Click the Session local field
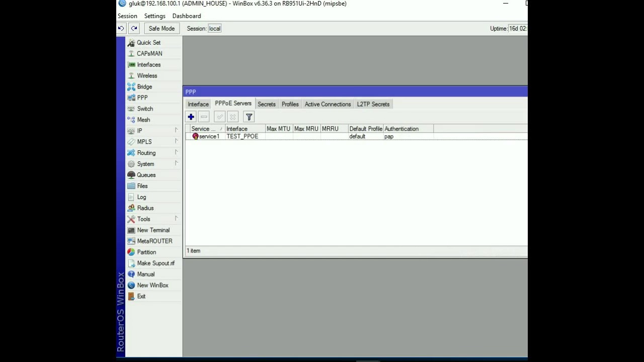Viewport: 644px width, 362px height. click(215, 29)
